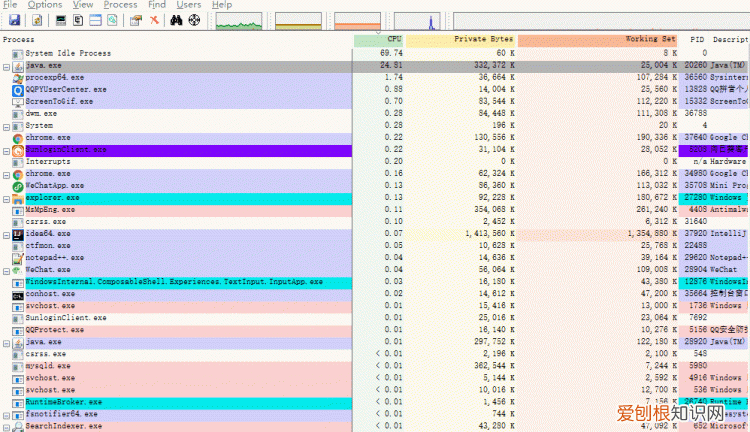
Task: Sort by the Private Bytes column header
Action: coord(461,40)
